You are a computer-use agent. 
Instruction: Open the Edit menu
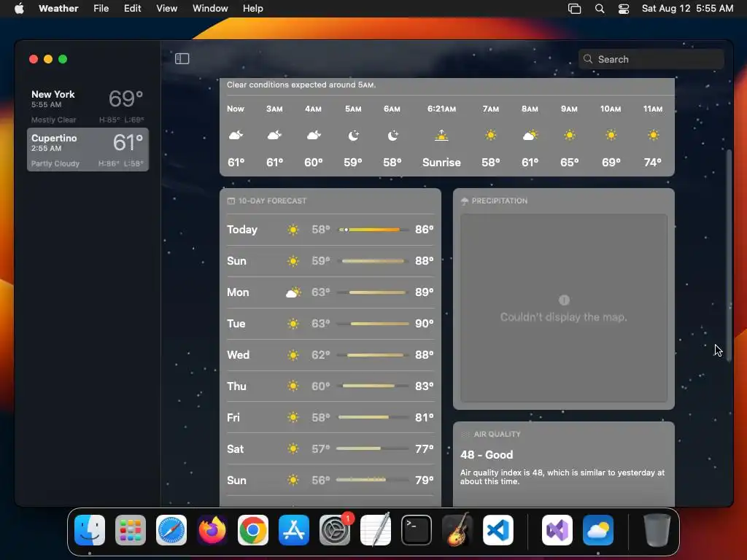pos(133,9)
